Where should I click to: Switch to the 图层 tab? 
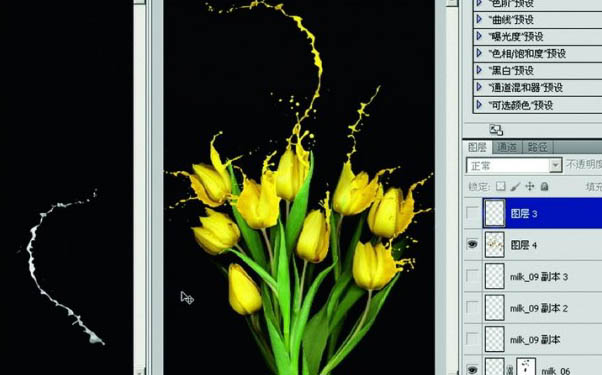pos(477,147)
